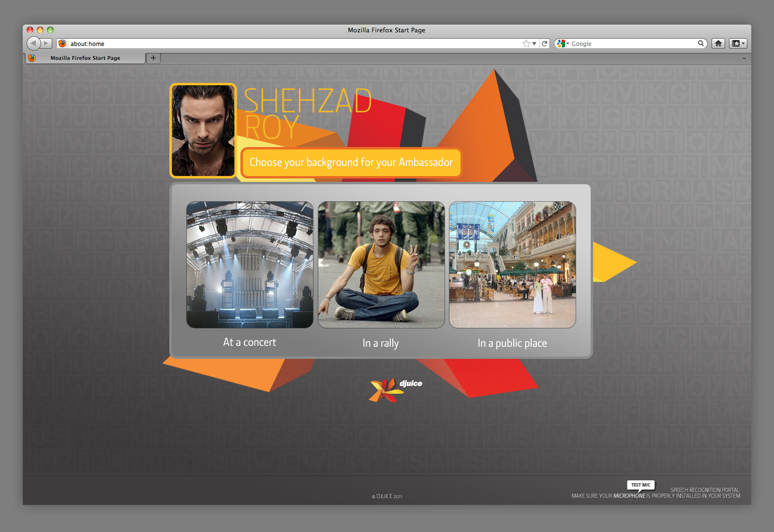774x532 pixels.
Task: Reload the page with refresh icon
Action: click(x=545, y=44)
